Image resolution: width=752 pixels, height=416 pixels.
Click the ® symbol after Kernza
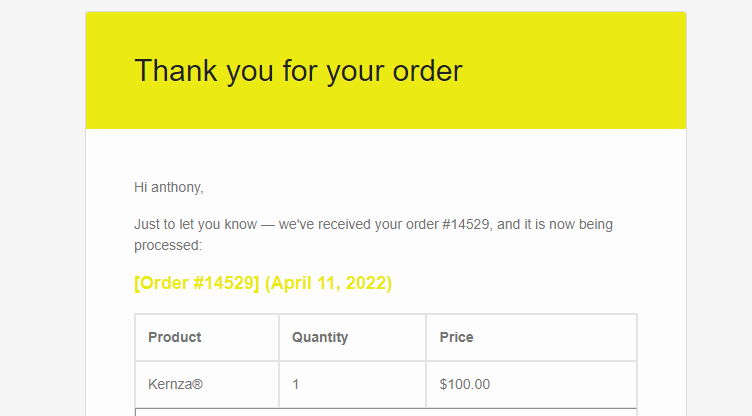198,384
